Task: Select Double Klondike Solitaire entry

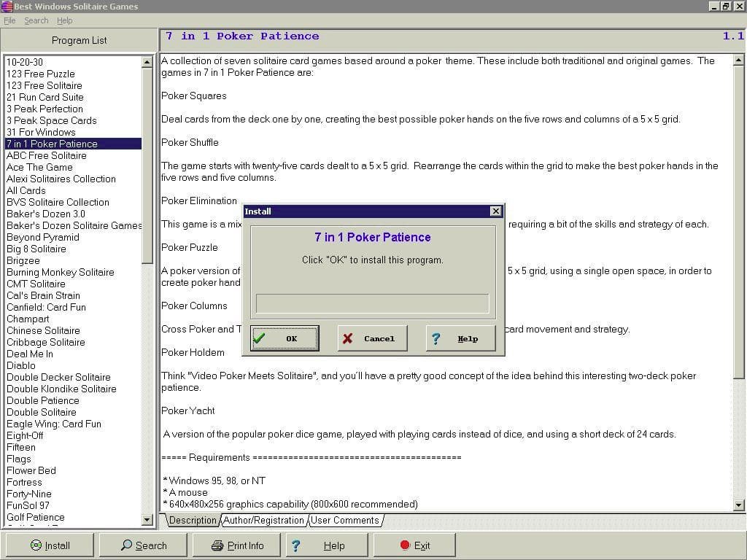Action: coord(74,389)
